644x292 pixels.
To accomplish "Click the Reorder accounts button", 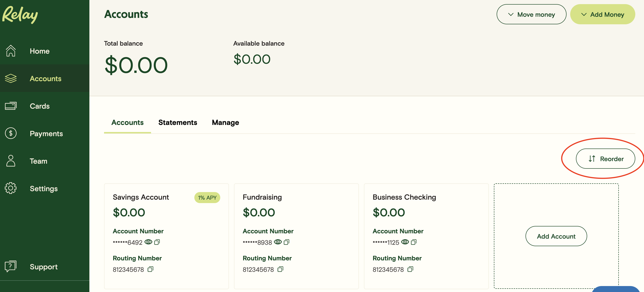I will click(x=605, y=159).
